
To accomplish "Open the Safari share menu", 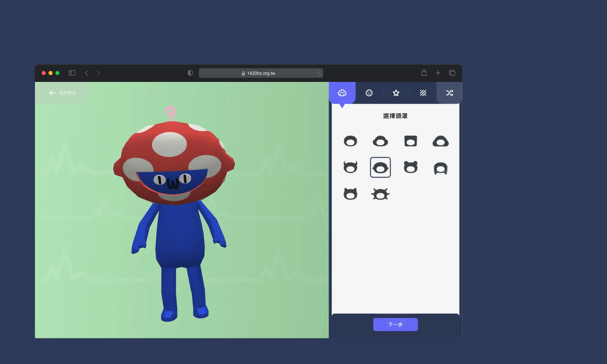I will pyautogui.click(x=424, y=72).
